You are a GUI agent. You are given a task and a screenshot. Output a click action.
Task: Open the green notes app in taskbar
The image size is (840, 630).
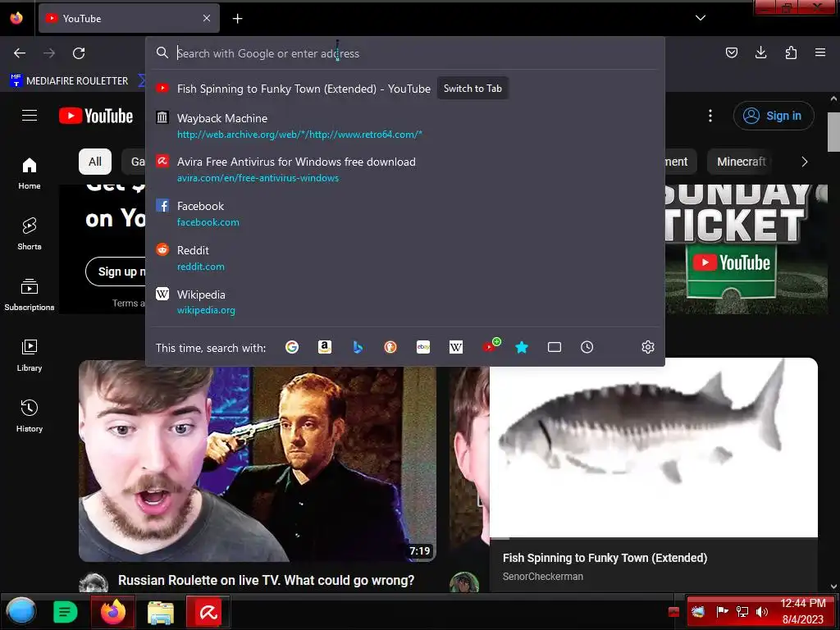[66, 612]
